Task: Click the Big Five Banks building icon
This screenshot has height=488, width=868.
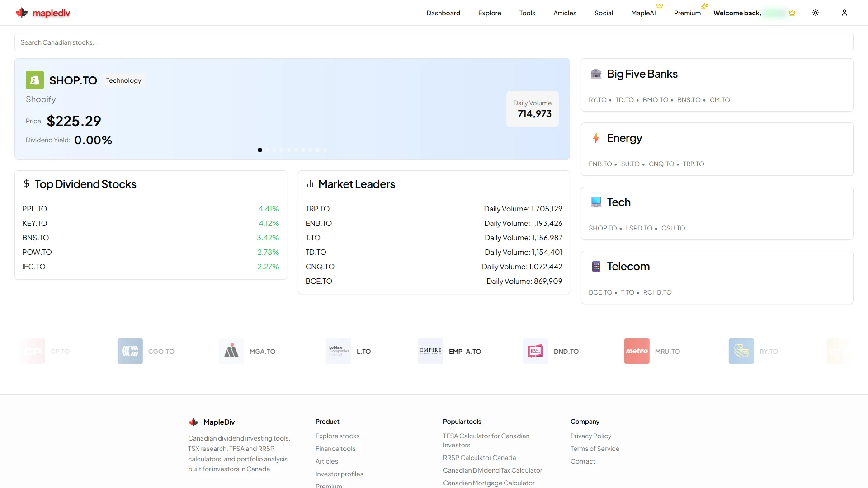Action: (x=596, y=74)
